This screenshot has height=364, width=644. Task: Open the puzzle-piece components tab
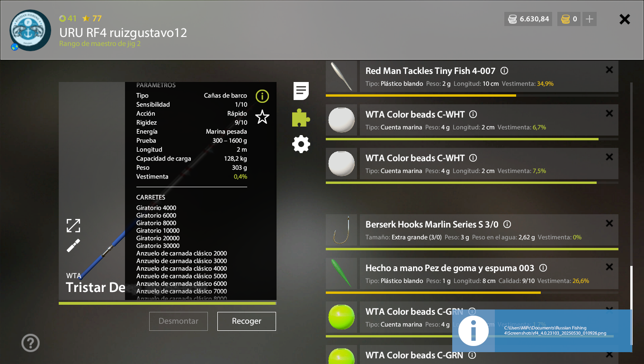click(x=301, y=118)
